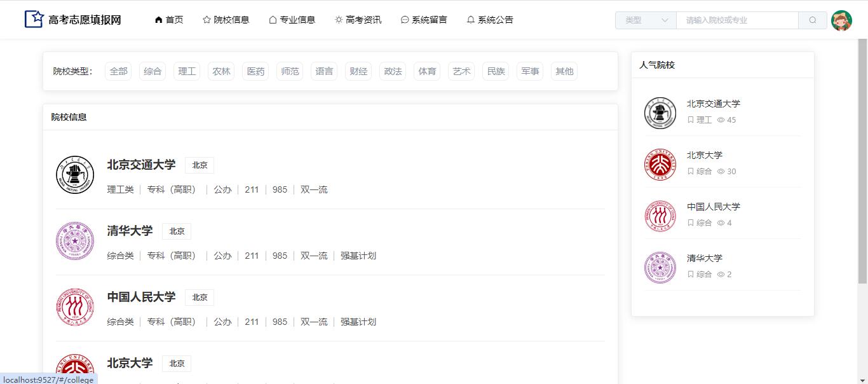Filter colleges by 体育 type
The image size is (868, 384).
pos(427,71)
